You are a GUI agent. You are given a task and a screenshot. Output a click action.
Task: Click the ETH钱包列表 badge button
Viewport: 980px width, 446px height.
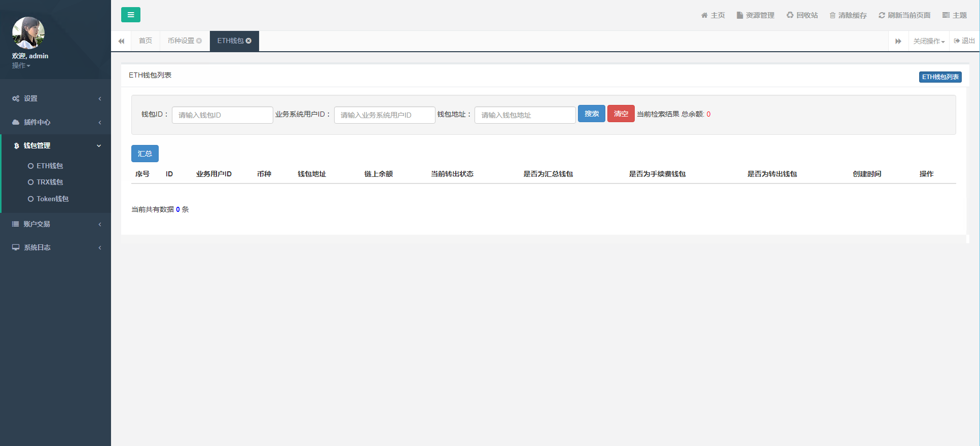[940, 77]
